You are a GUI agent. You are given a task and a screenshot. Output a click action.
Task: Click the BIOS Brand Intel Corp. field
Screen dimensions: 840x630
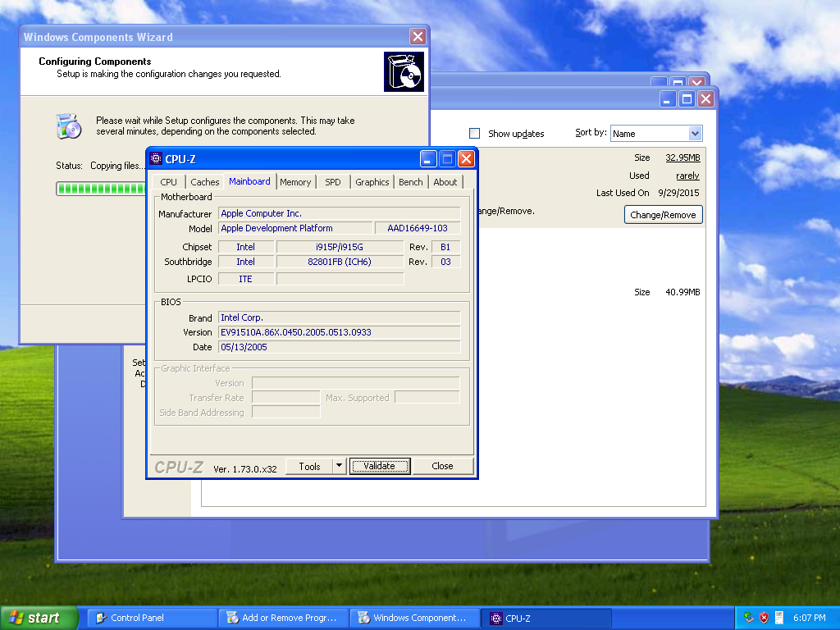339,317
